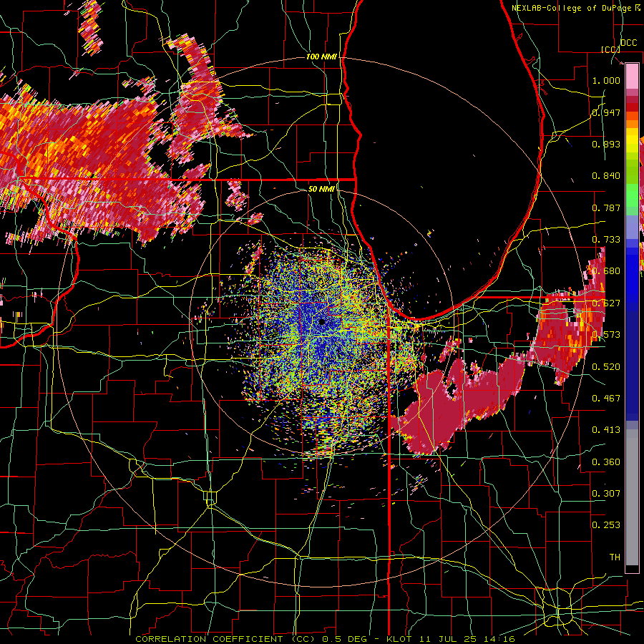This screenshot has width=644, height=644.
Task: Select the 0.307 scale value
Action: [x=606, y=493]
